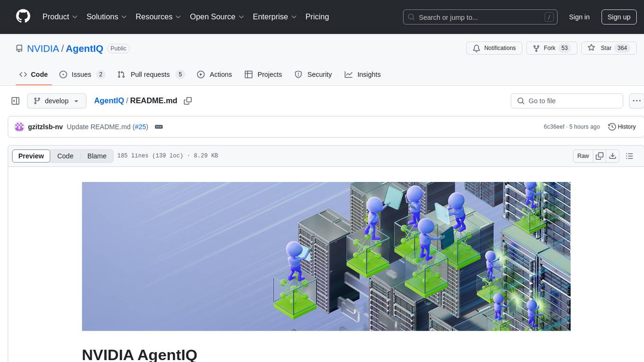This screenshot has width=644, height=362.
Task: Switch to the Insights tab
Action: 363,74
